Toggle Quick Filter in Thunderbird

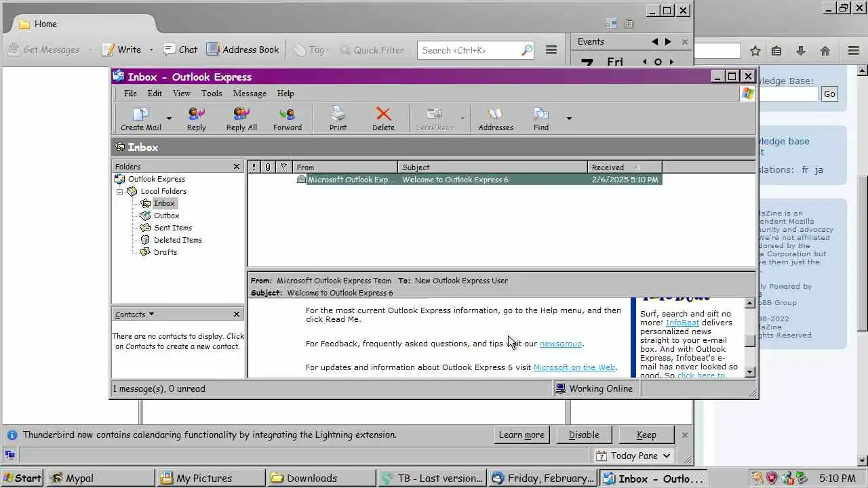pos(372,49)
